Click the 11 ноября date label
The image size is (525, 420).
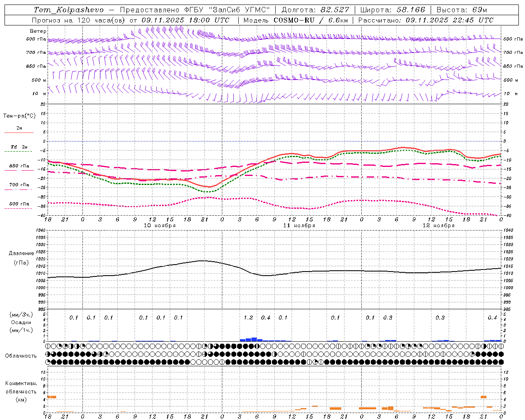(299, 226)
